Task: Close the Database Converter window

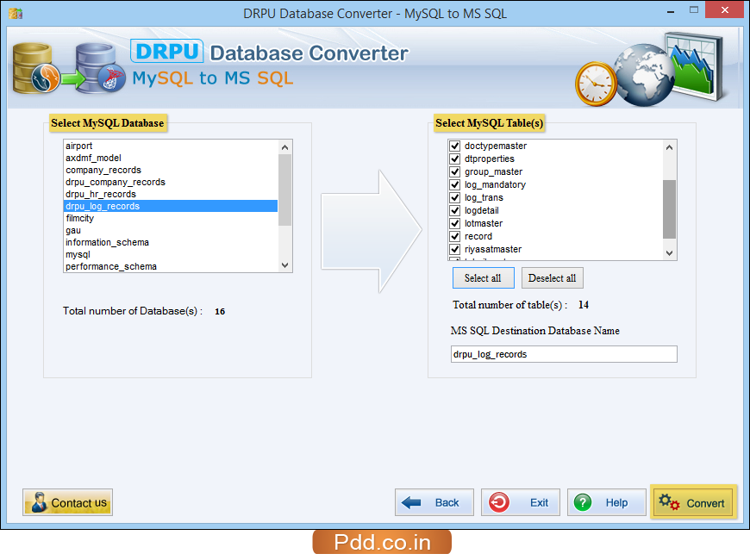Action: 725,10
